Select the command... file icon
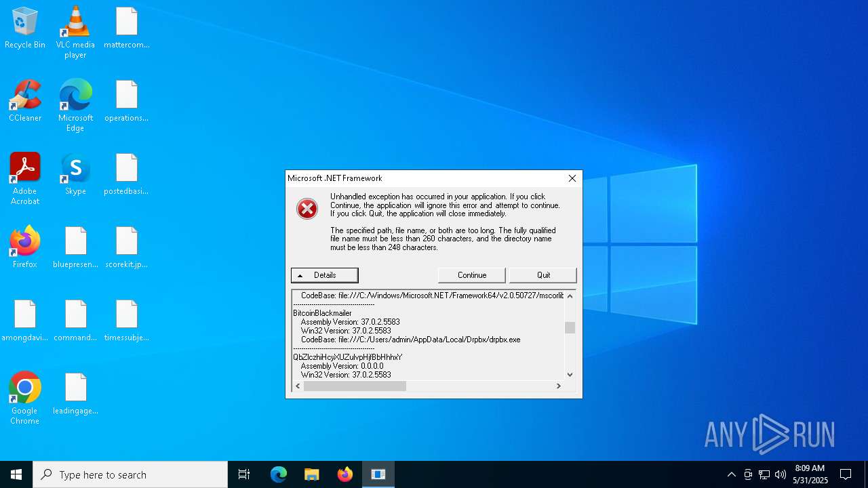 coord(75,321)
